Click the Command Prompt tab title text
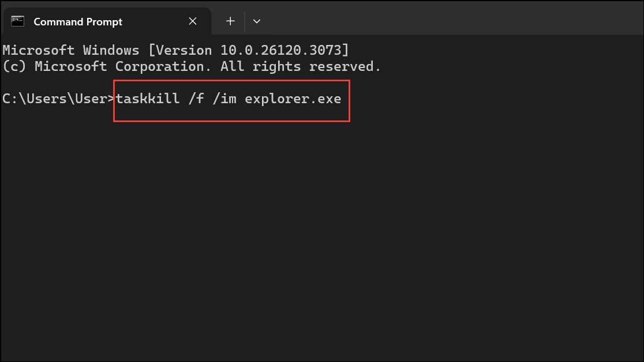Viewport: 644px width, 362px height. [x=78, y=22]
